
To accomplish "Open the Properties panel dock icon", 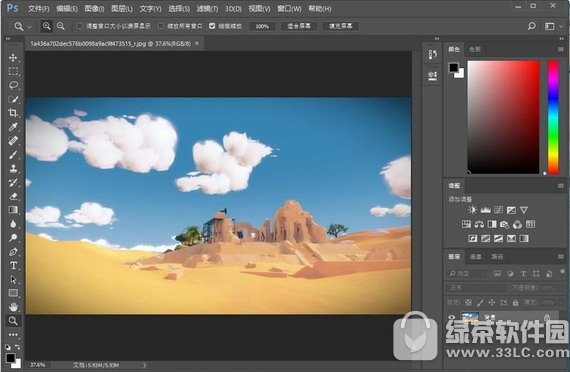I will click(x=433, y=76).
